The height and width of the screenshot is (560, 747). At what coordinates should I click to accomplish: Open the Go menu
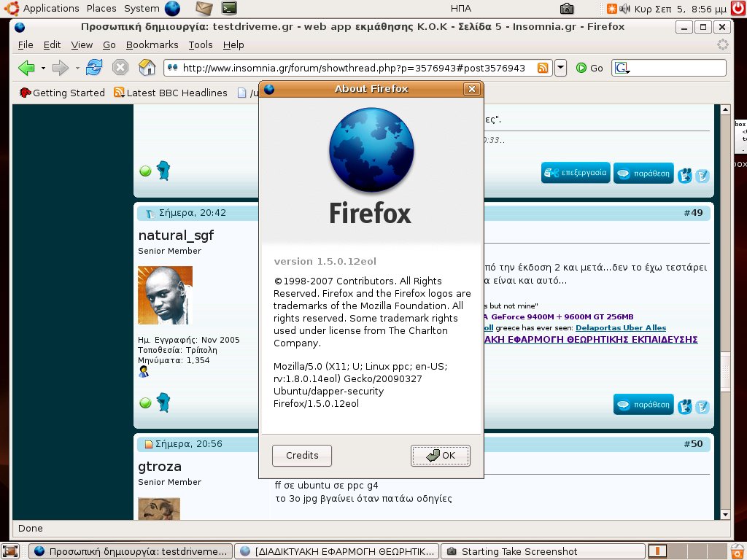pos(109,44)
